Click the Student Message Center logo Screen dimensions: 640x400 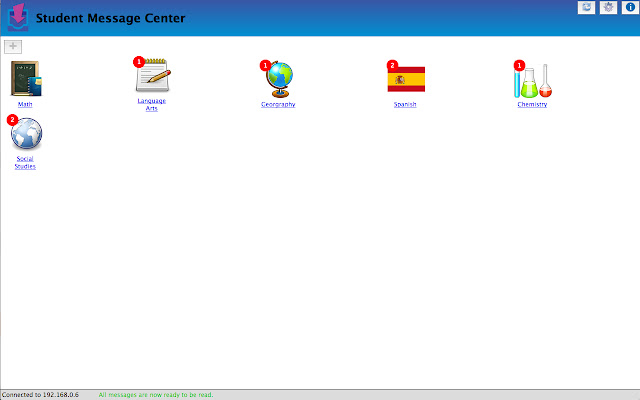coord(18,17)
